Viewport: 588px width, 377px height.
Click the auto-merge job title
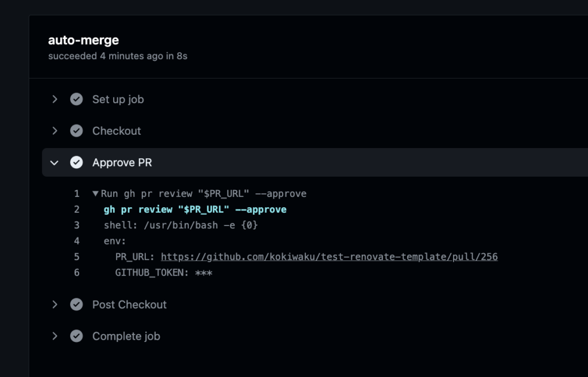83,40
